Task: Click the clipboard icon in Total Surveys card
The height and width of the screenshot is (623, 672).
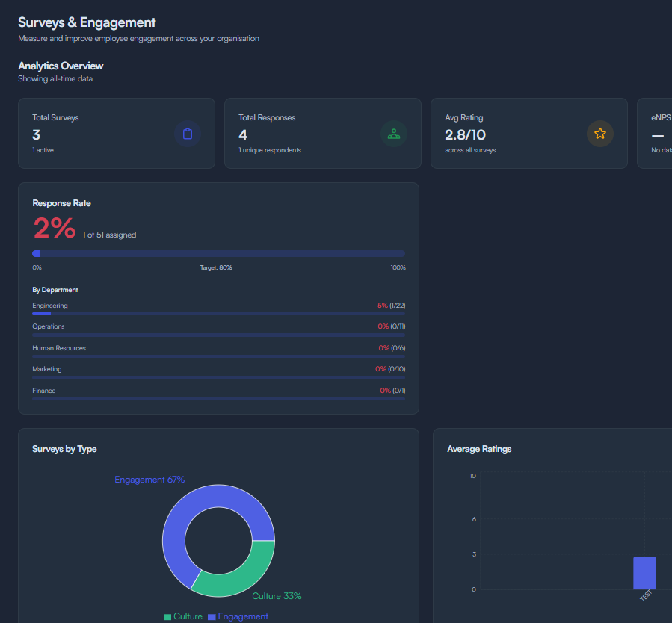Action: (x=188, y=134)
